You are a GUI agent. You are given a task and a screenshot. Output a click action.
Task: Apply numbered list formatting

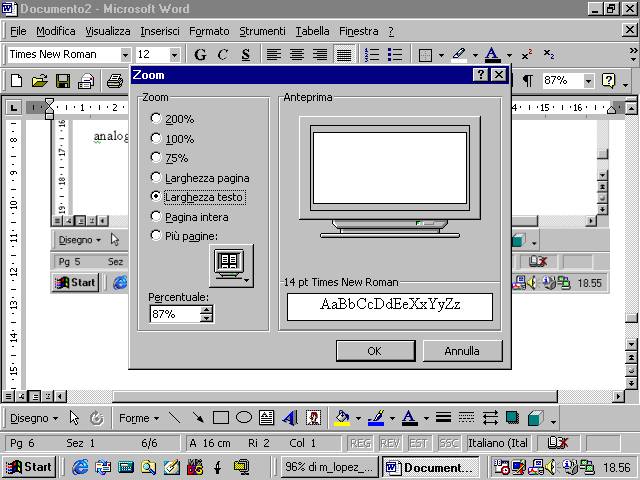point(372,54)
